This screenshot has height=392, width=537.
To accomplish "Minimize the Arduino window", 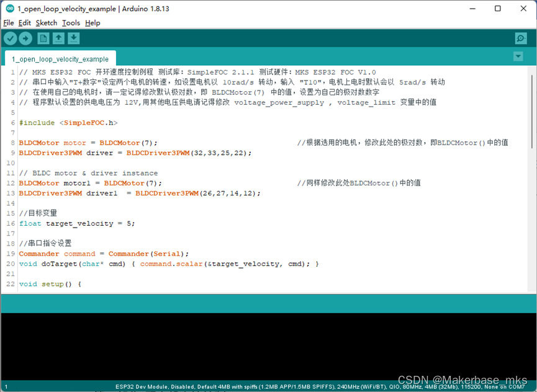I will [472, 9].
